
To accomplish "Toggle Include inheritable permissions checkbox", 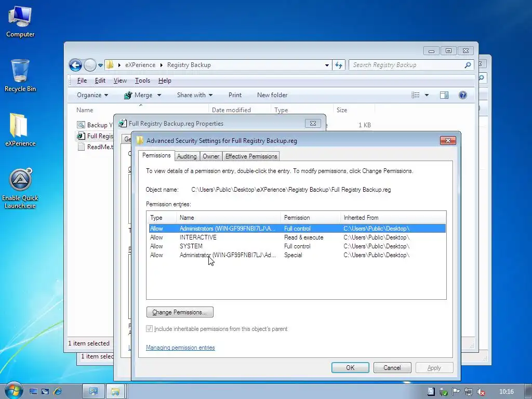I will coord(149,329).
